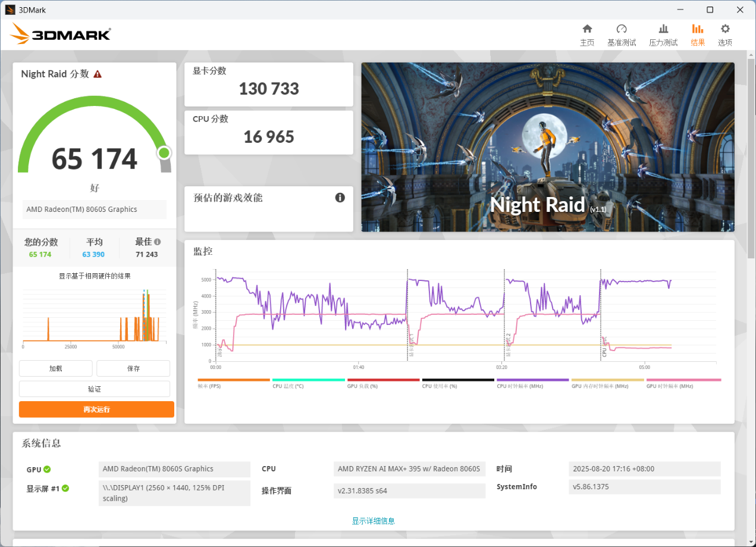This screenshot has width=756, height=547.
Task: Click the 显卡分数 score card
Action: coord(268,85)
